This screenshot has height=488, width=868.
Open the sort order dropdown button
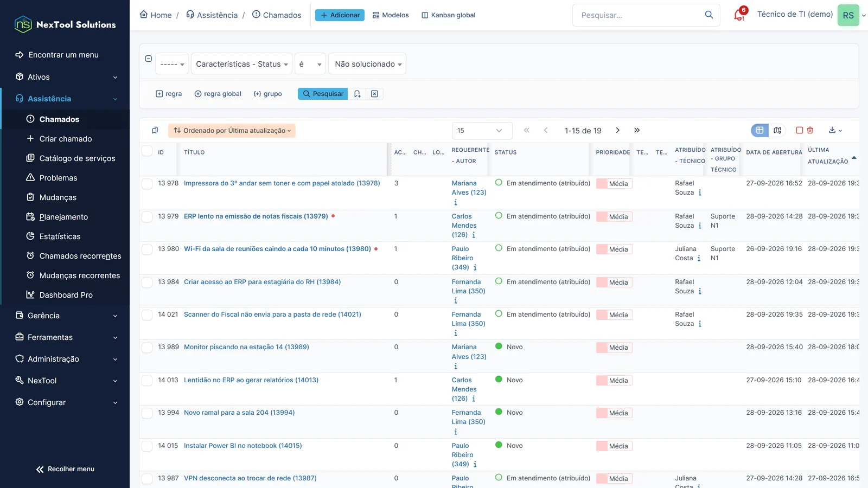click(232, 131)
